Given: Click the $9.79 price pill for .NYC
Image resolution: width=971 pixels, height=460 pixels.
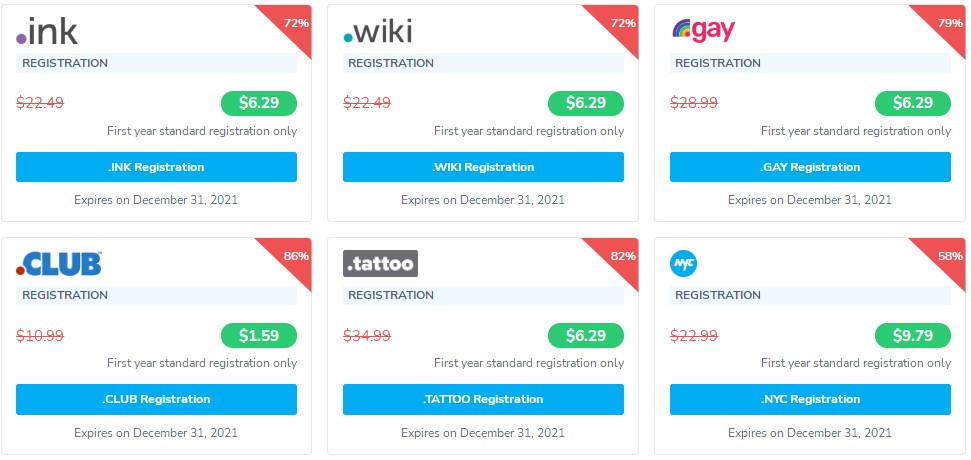Looking at the screenshot, I should [x=912, y=335].
